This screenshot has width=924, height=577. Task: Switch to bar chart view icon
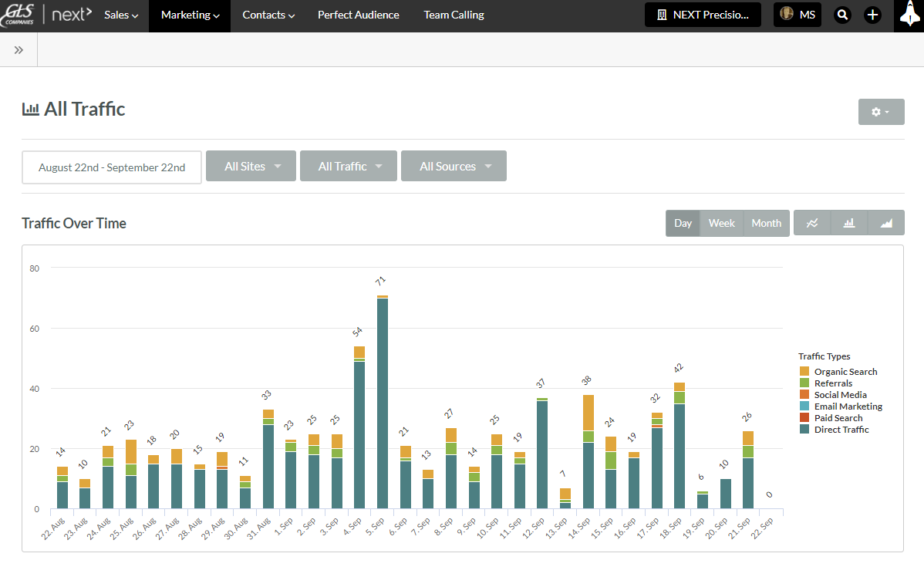click(x=849, y=223)
